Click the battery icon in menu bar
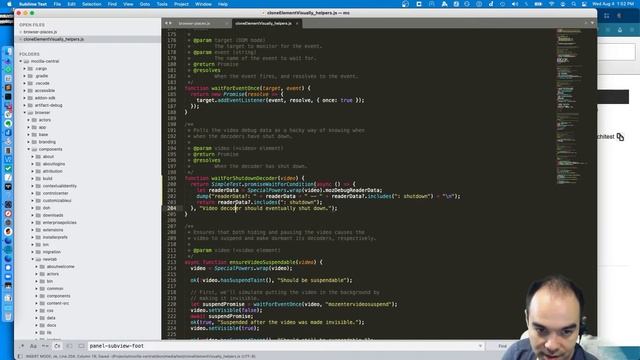Image resolution: width=640 pixels, height=360 pixels. 538,4
